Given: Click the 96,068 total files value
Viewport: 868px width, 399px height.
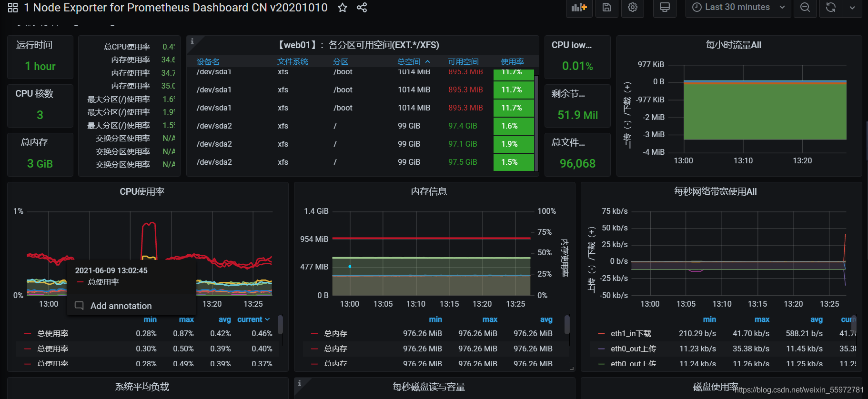Looking at the screenshot, I should pos(577,164).
